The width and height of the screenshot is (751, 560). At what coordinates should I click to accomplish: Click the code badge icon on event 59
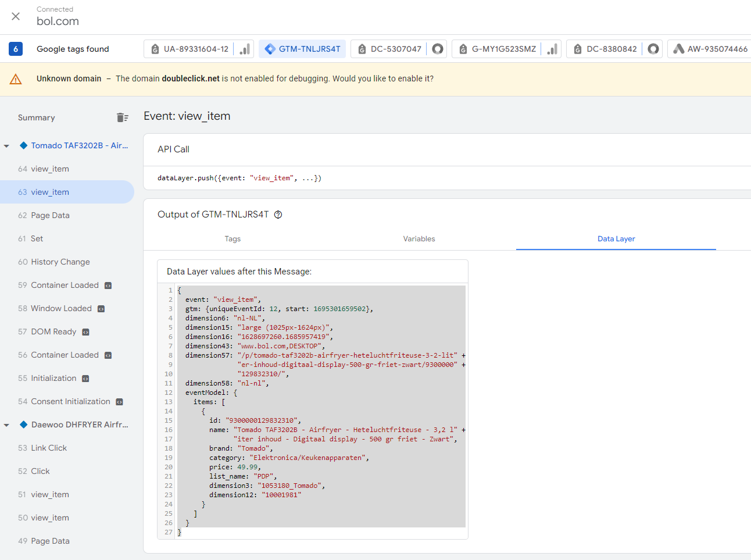(108, 286)
